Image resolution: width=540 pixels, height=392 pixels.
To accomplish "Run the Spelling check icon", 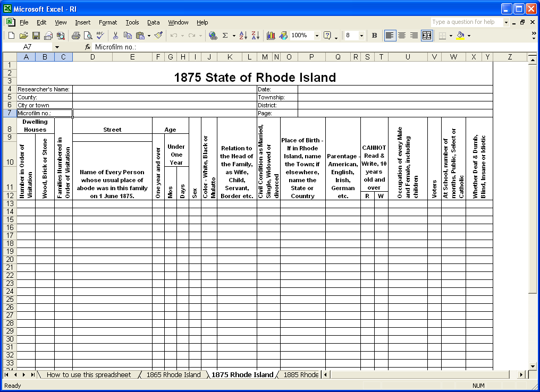I will pos(100,36).
